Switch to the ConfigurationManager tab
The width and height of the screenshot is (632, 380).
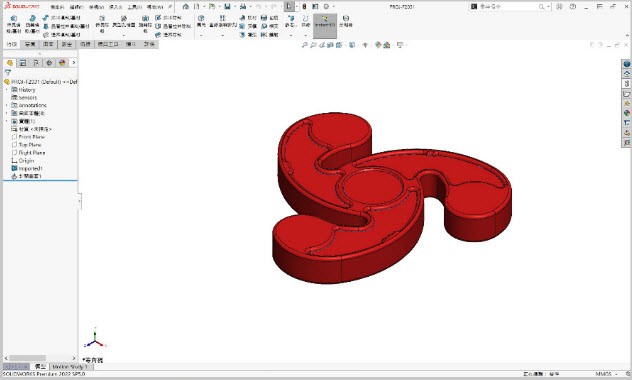tap(36, 63)
